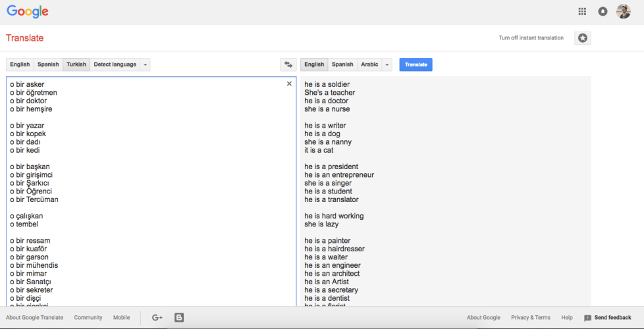Click inside the Turkish source text box
Screen dimensions: 644x329
[x=151, y=191]
